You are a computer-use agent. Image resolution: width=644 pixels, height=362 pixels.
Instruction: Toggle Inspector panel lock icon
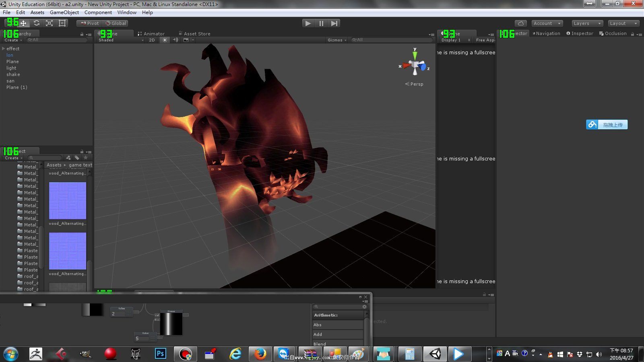632,34
